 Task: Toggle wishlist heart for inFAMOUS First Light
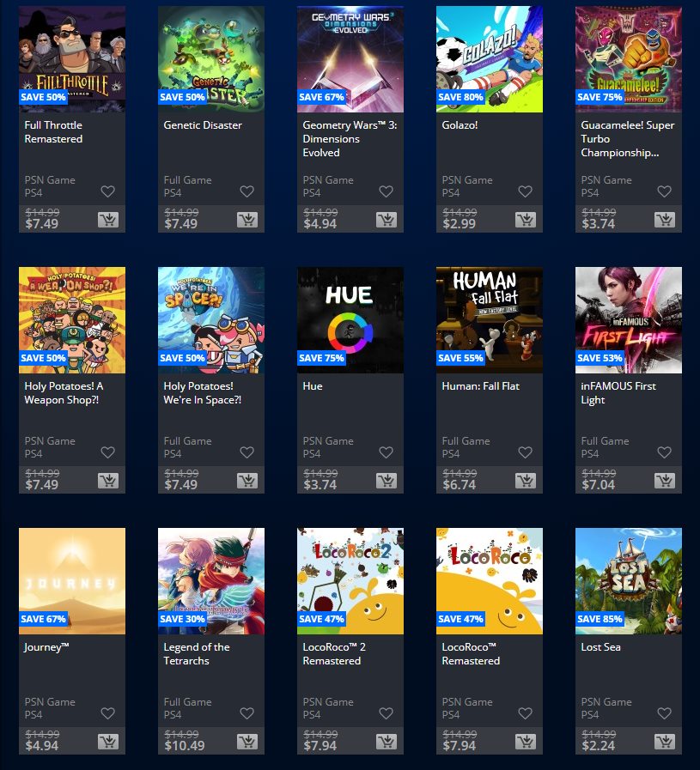(664, 452)
